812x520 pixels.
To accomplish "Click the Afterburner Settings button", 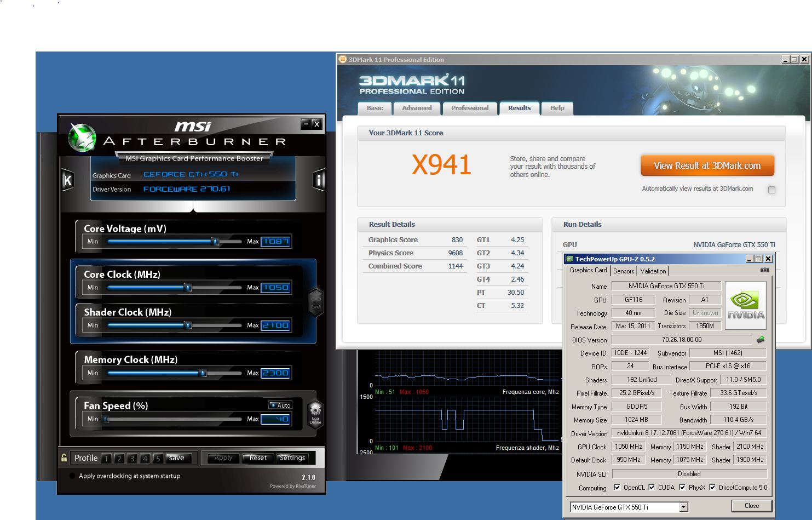I will [x=292, y=458].
